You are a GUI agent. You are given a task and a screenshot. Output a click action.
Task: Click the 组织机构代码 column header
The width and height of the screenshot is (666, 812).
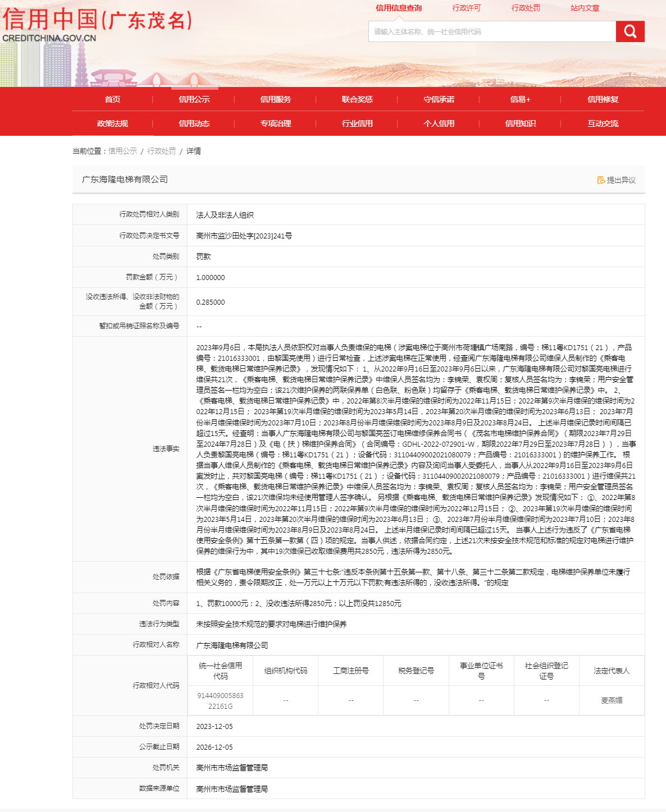pyautogui.click(x=286, y=671)
